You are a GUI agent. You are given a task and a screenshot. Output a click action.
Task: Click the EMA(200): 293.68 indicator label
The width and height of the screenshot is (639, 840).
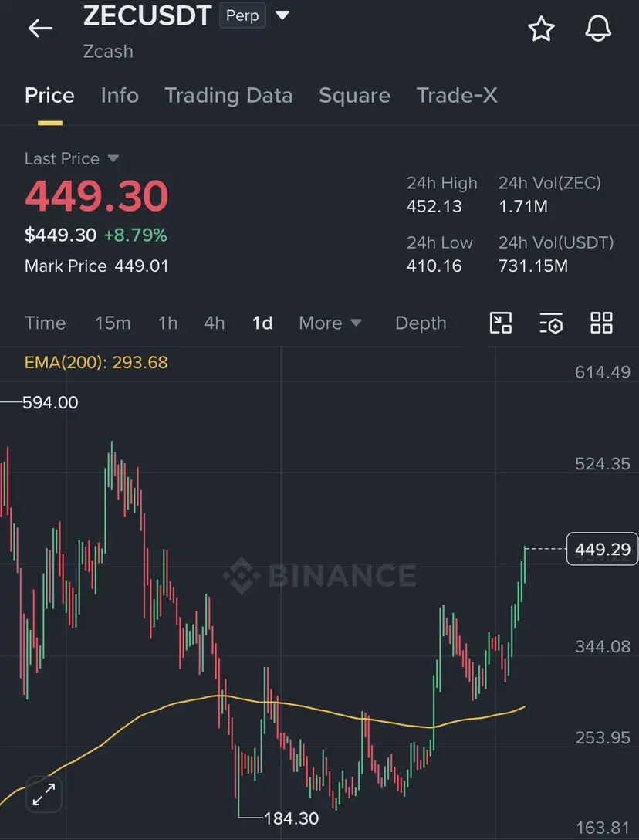click(x=96, y=363)
